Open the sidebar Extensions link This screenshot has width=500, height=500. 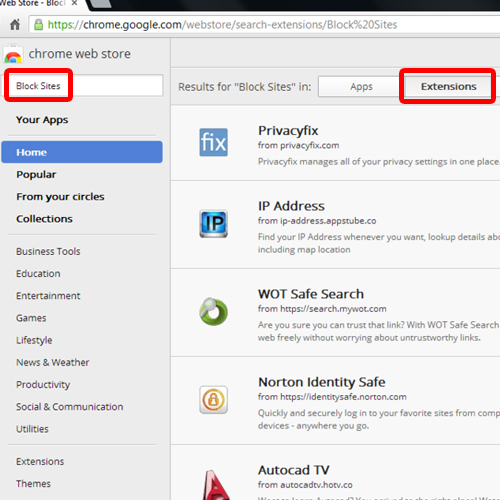(x=40, y=461)
